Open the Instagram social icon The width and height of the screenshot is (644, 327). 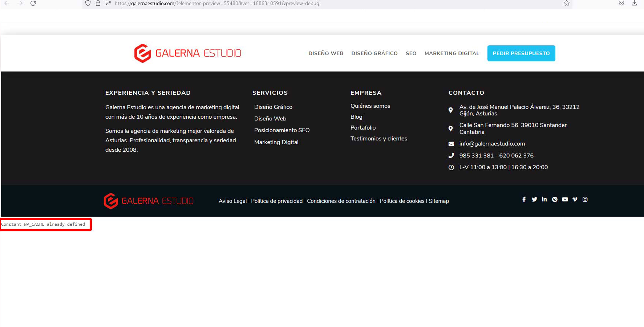coord(585,199)
